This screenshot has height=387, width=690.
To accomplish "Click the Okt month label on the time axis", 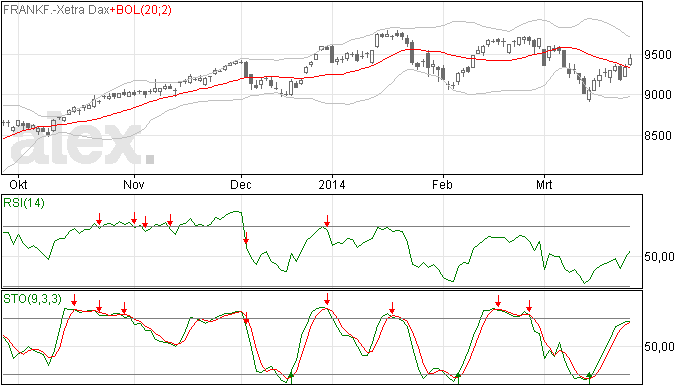I will pos(18,184).
